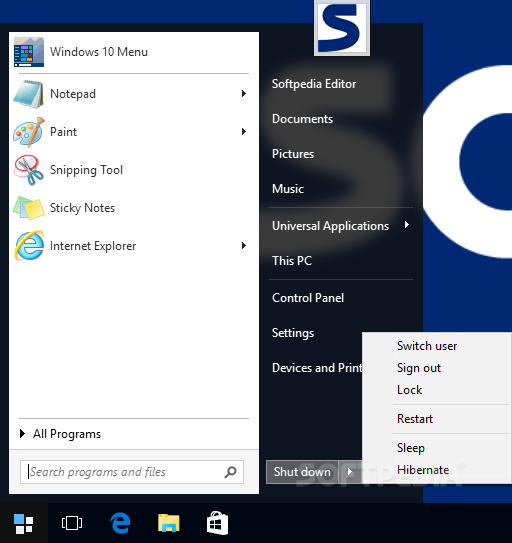
Task: Click the user account picture
Action: 342,28
